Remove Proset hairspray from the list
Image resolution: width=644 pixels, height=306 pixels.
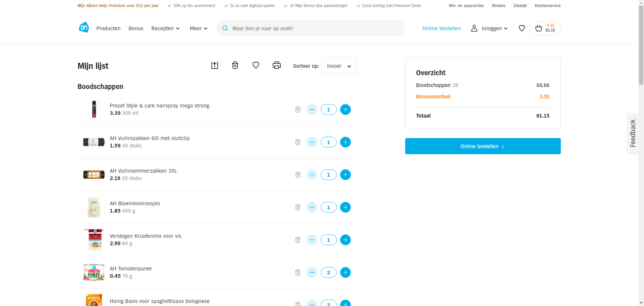(298, 110)
